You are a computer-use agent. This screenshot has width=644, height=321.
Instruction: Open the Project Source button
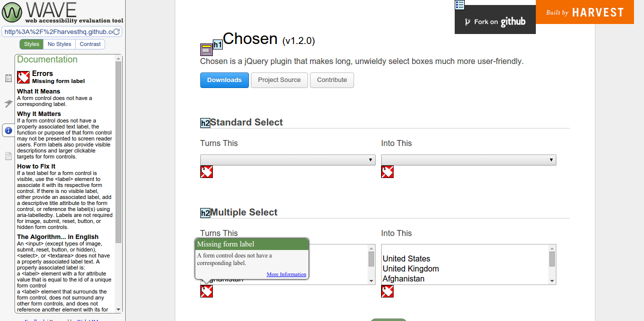pyautogui.click(x=279, y=80)
